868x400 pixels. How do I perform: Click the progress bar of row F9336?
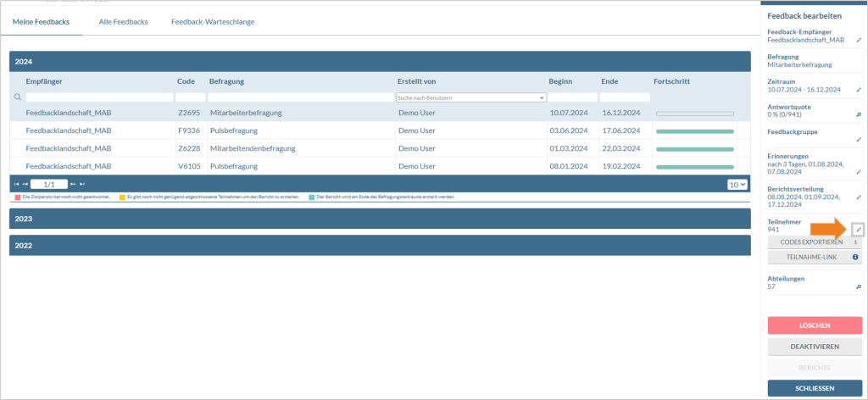click(695, 131)
